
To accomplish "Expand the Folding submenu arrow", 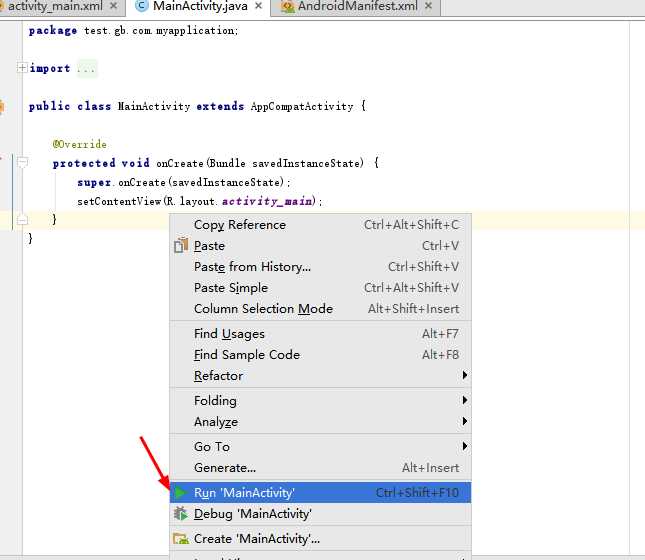I will (465, 400).
